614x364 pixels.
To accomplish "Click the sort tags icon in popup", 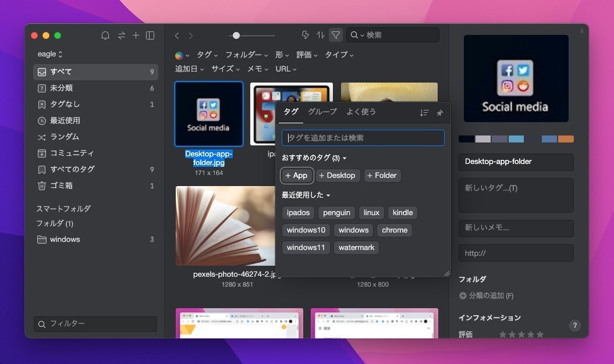I will pos(424,113).
